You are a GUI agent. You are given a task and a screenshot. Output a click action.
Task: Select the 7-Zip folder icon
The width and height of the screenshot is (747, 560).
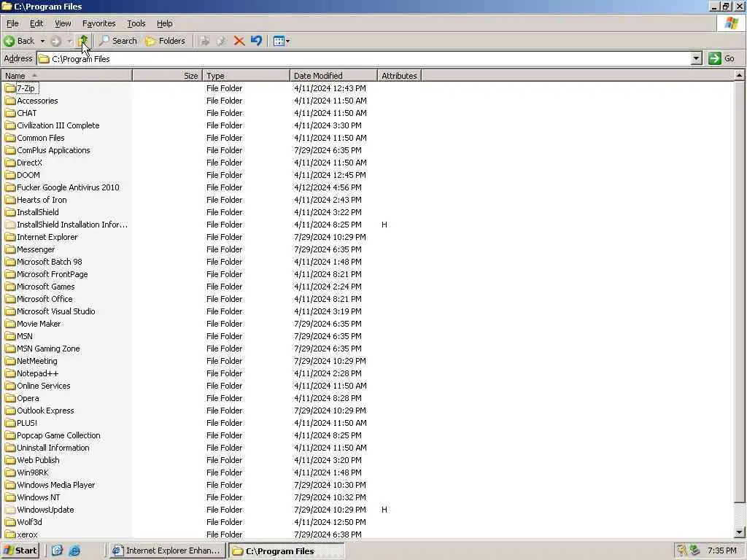[10, 88]
